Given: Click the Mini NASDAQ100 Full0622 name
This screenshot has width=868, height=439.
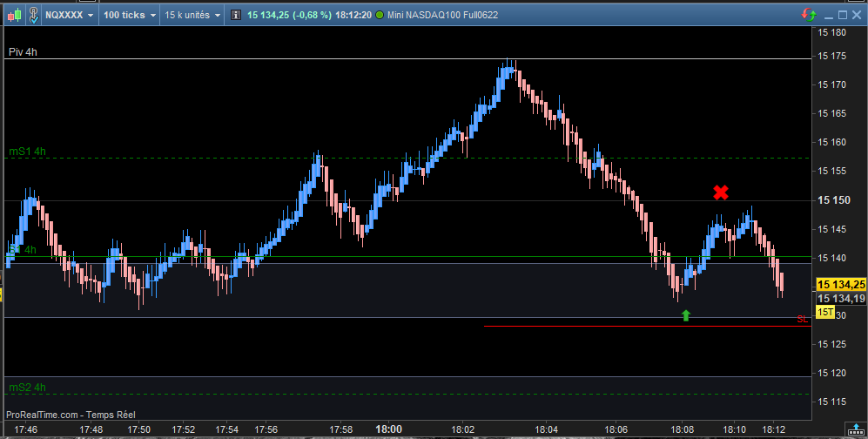Looking at the screenshot, I should pyautogui.click(x=443, y=15).
